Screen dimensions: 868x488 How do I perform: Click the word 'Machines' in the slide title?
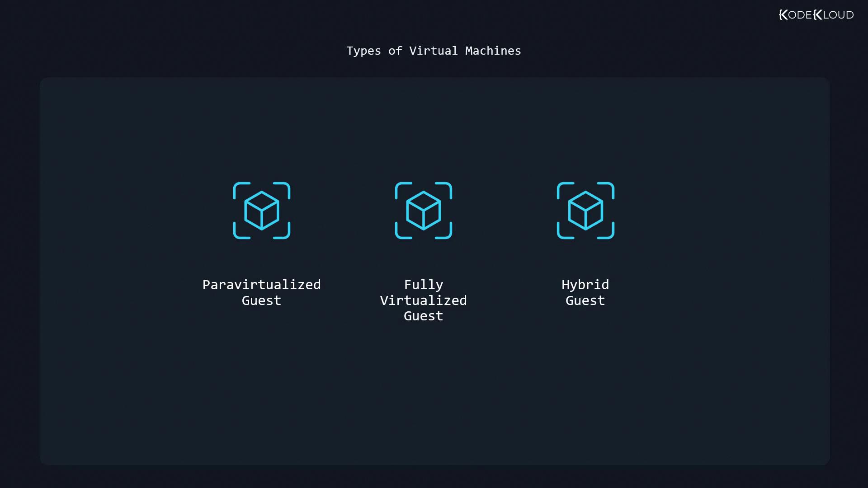point(493,51)
